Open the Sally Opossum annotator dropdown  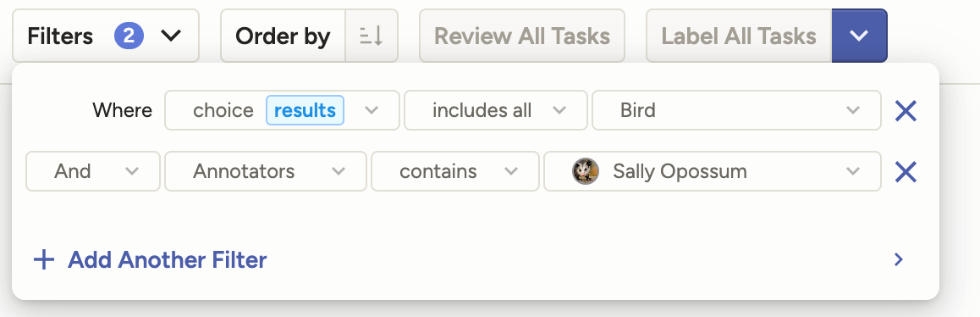click(x=713, y=171)
